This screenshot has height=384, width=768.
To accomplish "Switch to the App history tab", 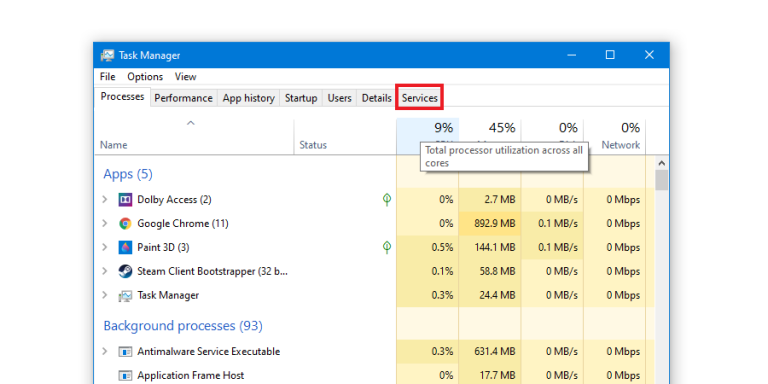I will pos(248,98).
